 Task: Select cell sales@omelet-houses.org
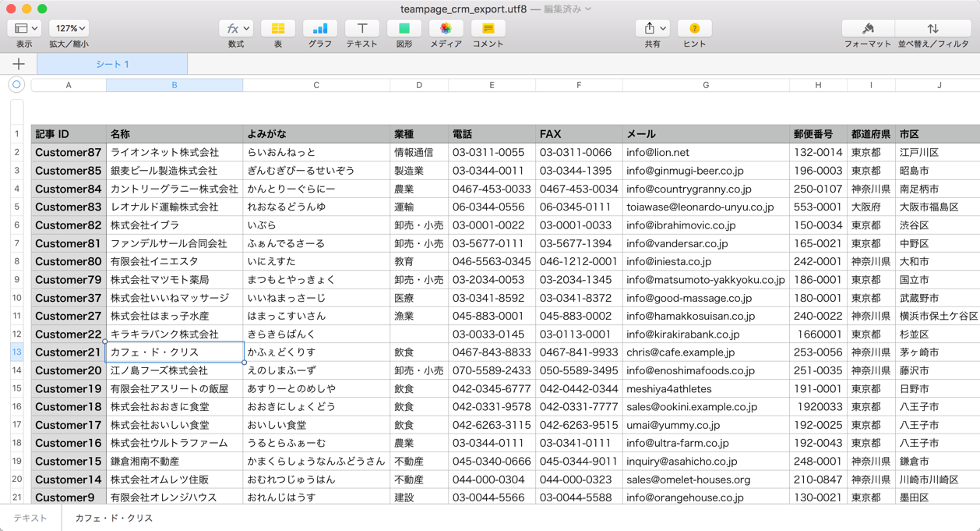(x=706, y=480)
